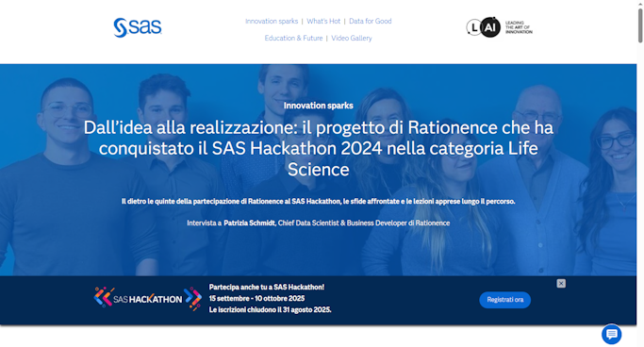644x347 pixels.
Task: Open the Video Gallery page
Action: [x=352, y=38]
